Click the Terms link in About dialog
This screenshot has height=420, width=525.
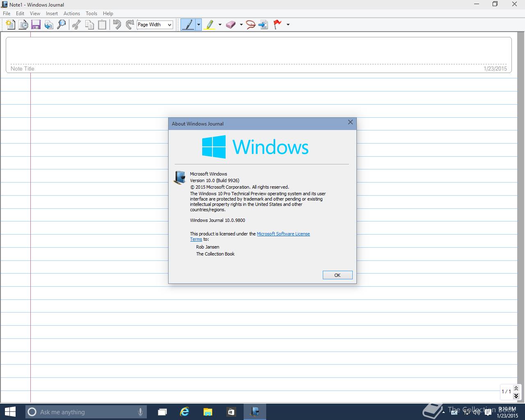196,239
